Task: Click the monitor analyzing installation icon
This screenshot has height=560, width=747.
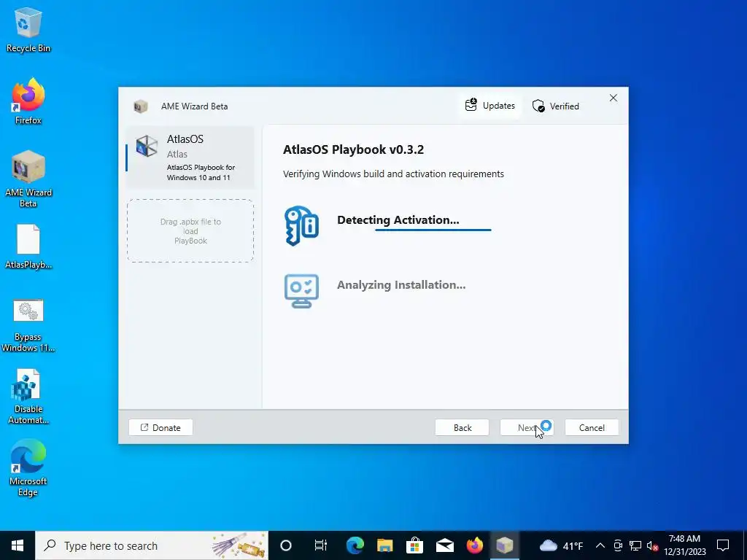Action: pos(301,290)
